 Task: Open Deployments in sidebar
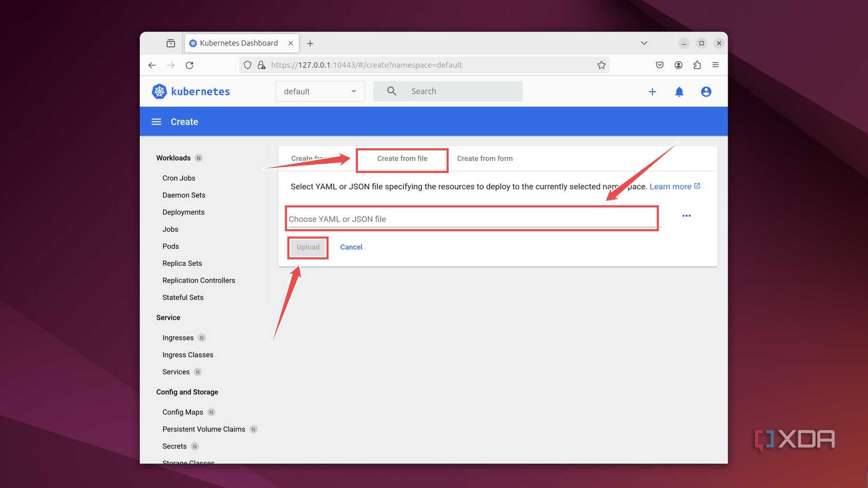tap(184, 212)
